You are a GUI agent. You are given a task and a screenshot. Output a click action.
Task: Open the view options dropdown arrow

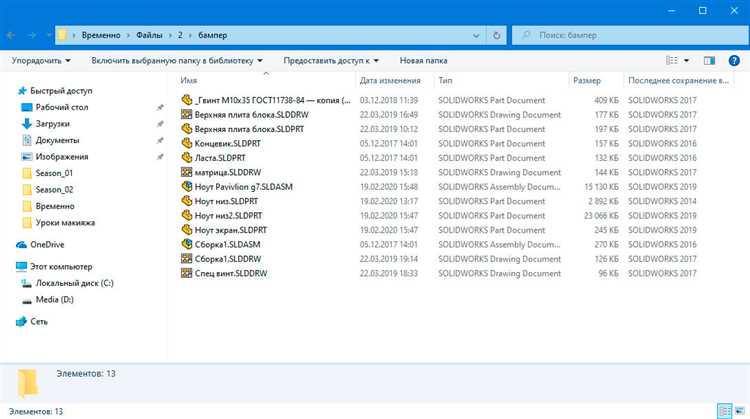click(x=686, y=61)
